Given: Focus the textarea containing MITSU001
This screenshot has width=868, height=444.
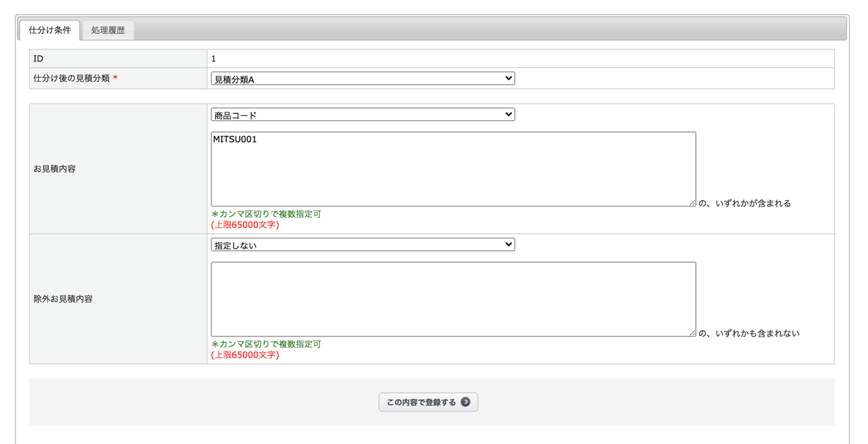Looking at the screenshot, I should 453,169.
